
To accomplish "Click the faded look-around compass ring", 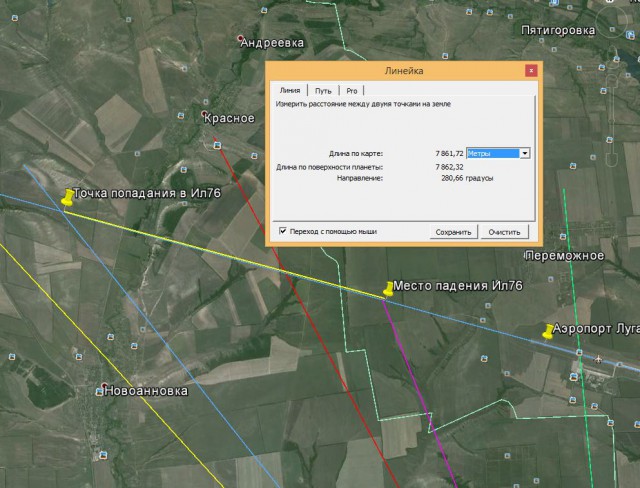I will click(x=612, y=21).
